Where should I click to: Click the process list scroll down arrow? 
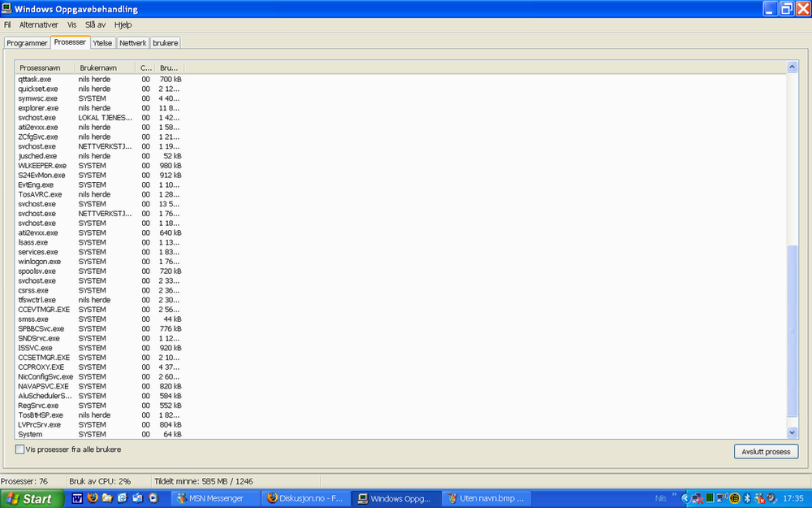792,432
